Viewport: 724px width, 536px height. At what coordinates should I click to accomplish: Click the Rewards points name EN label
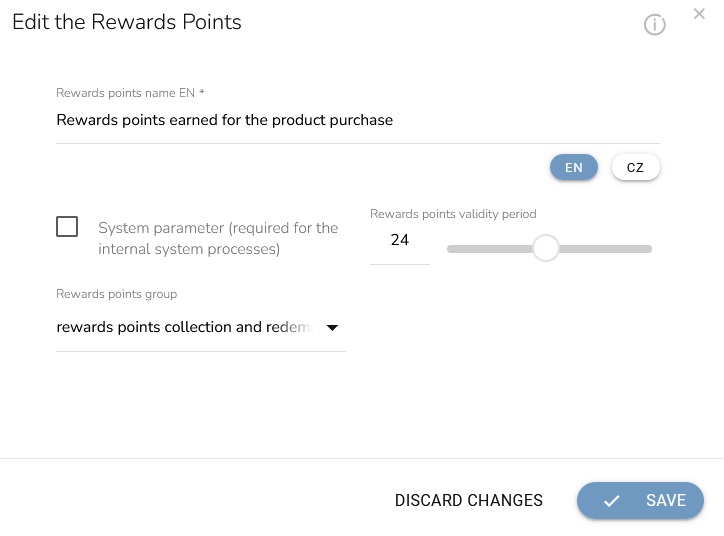tap(130, 93)
